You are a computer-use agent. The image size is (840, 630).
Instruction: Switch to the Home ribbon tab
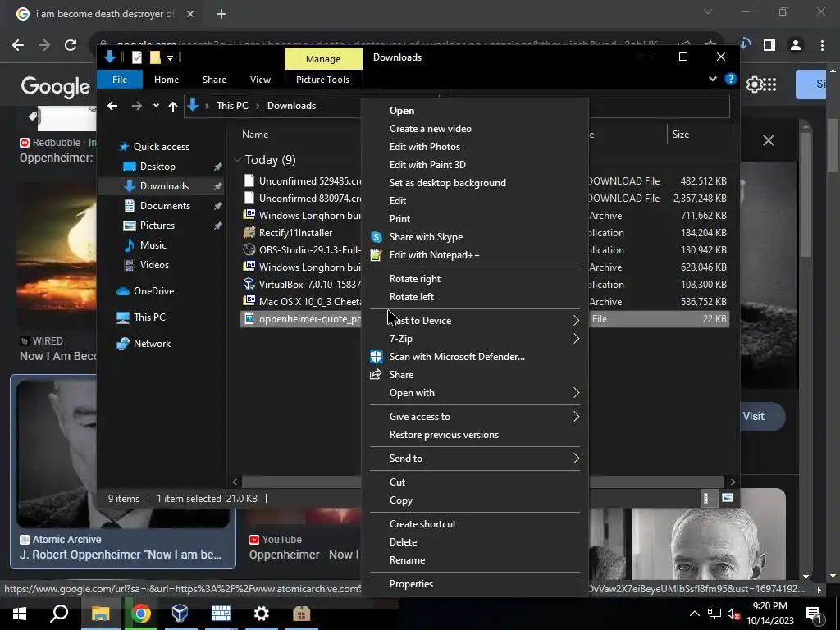pos(167,80)
